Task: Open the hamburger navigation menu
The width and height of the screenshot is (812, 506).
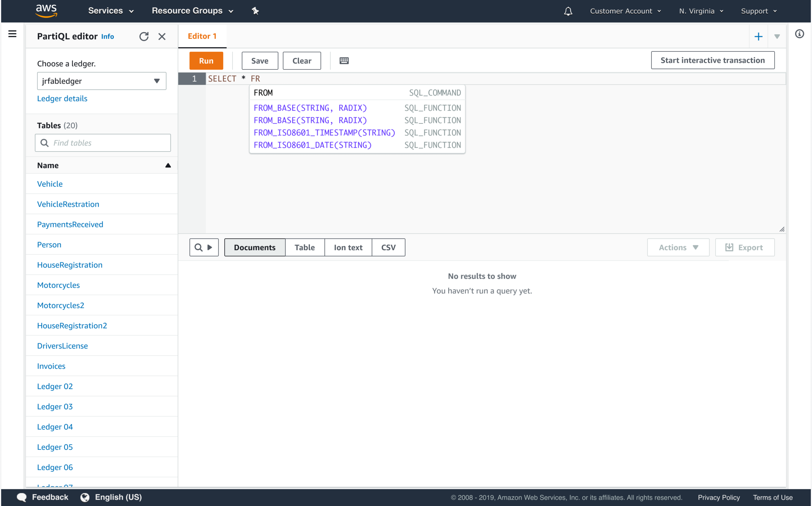Action: tap(12, 34)
